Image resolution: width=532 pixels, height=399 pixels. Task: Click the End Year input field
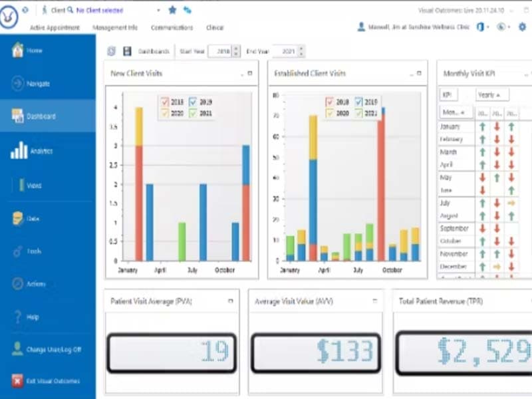coord(285,51)
